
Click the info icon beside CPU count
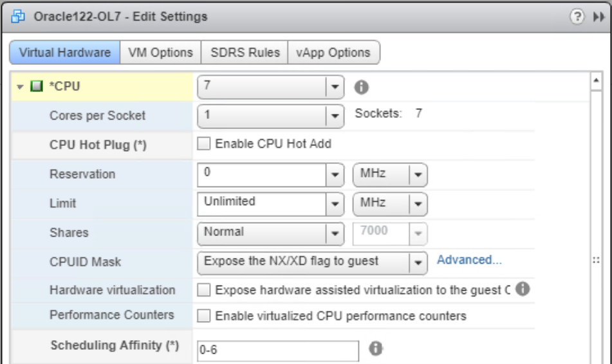(x=362, y=86)
